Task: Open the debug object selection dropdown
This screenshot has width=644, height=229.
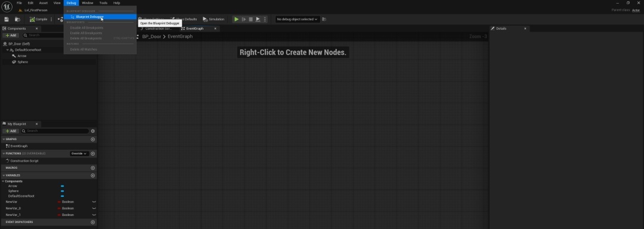Action: (297, 19)
